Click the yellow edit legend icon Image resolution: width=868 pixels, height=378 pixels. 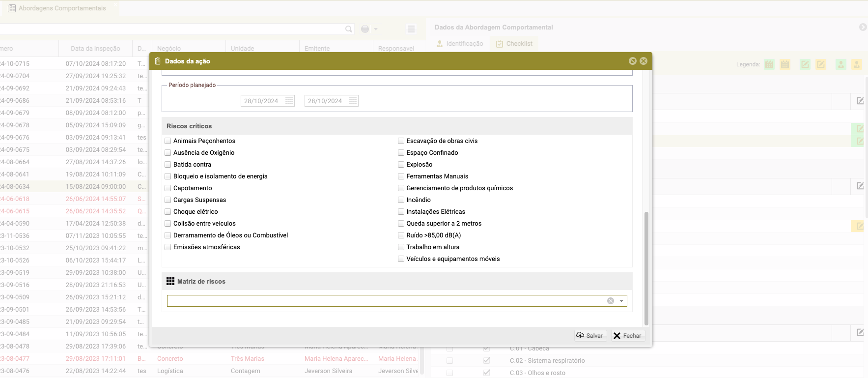coord(821,64)
